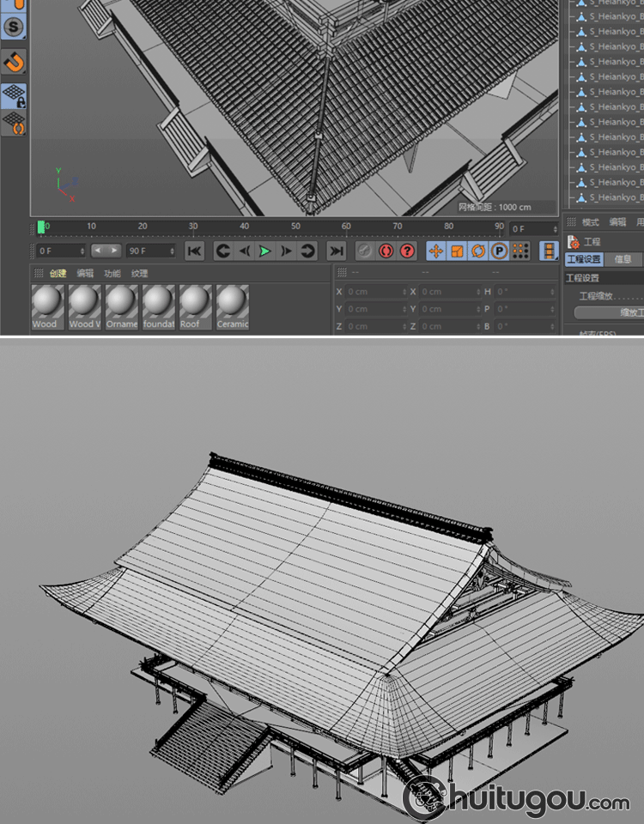Open the 创建 menu in the material manager

coord(58,273)
